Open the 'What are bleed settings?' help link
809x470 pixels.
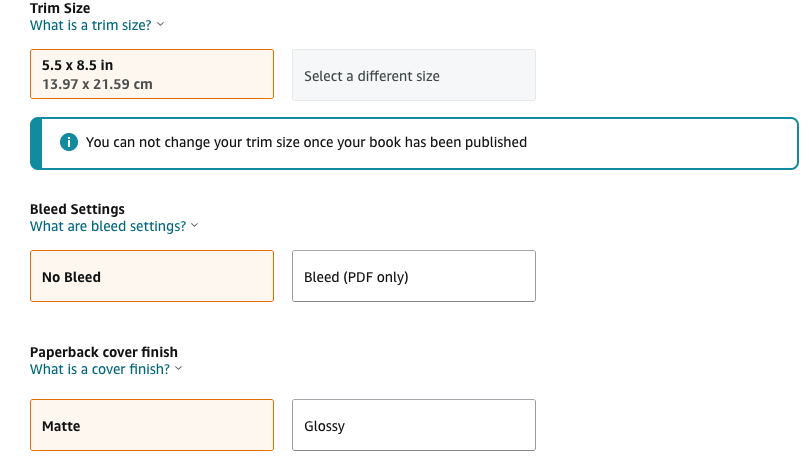coord(108,226)
